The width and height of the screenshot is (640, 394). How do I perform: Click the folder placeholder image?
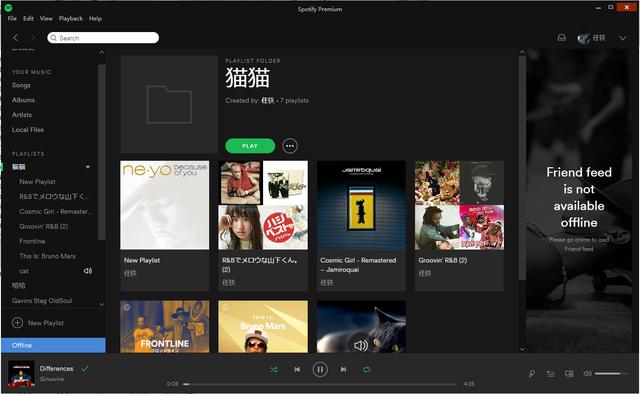[x=169, y=104]
